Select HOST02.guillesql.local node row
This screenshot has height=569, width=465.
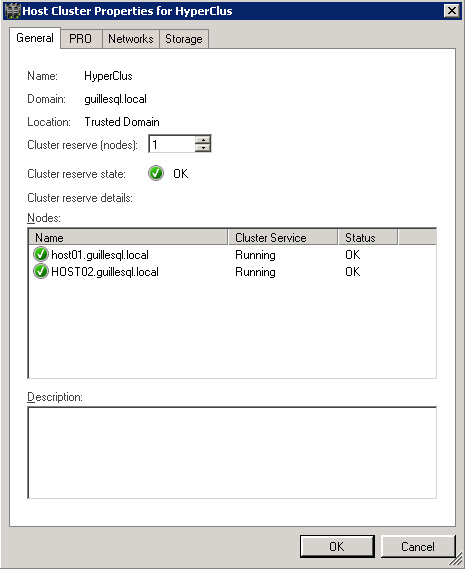[232, 272]
